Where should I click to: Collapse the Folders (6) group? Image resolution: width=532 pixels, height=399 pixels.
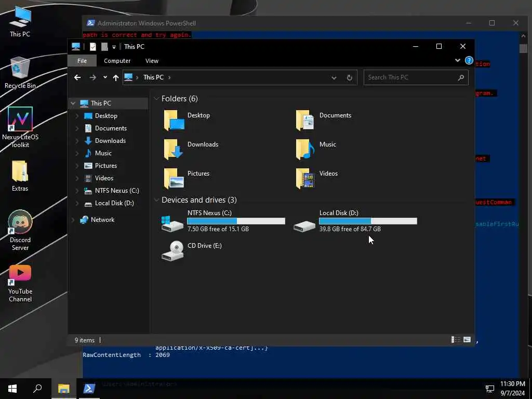tap(156, 99)
